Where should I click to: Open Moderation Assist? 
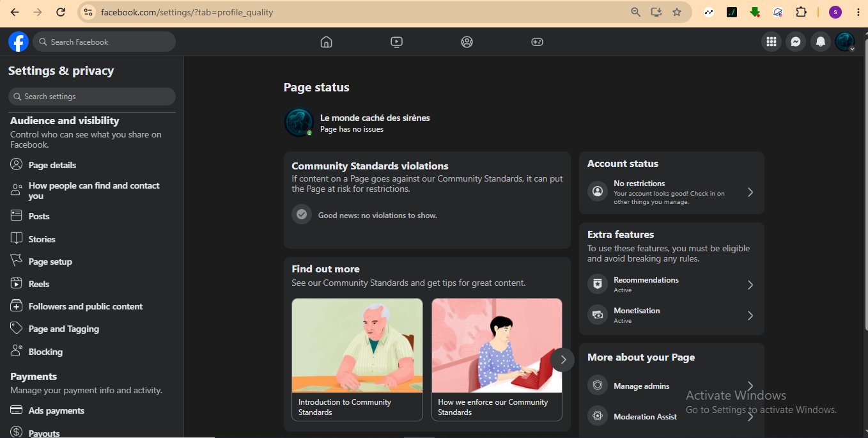point(671,417)
